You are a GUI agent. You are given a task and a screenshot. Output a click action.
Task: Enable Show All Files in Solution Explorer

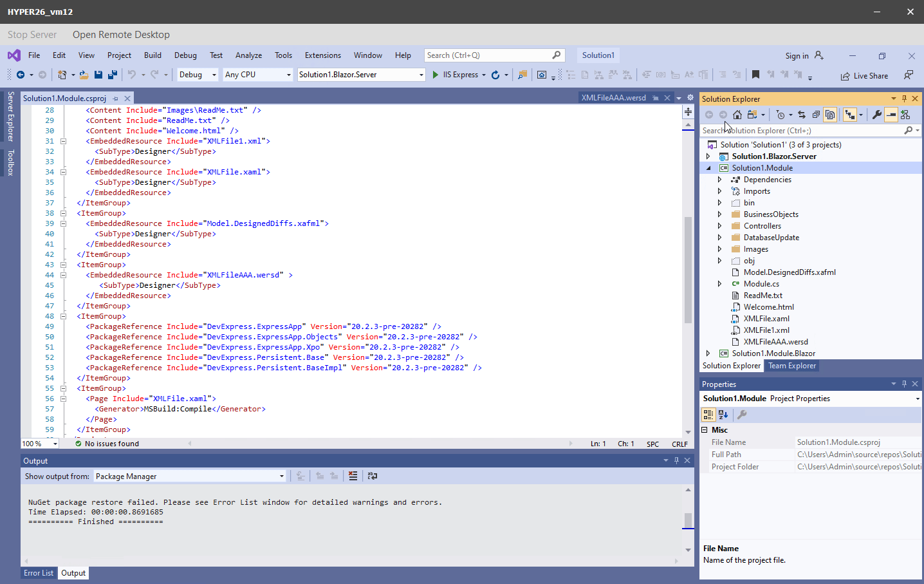coord(830,115)
